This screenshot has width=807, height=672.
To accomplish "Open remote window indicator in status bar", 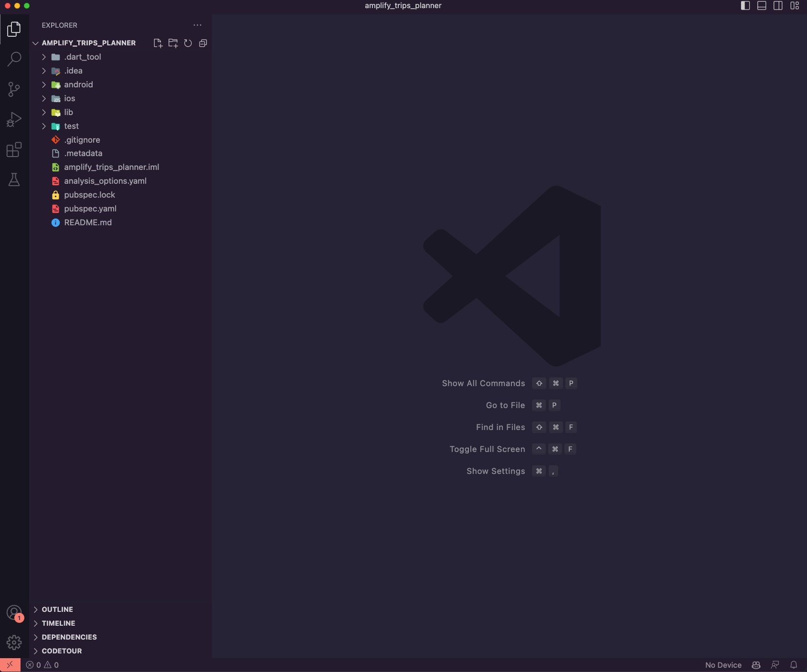I will 10,665.
